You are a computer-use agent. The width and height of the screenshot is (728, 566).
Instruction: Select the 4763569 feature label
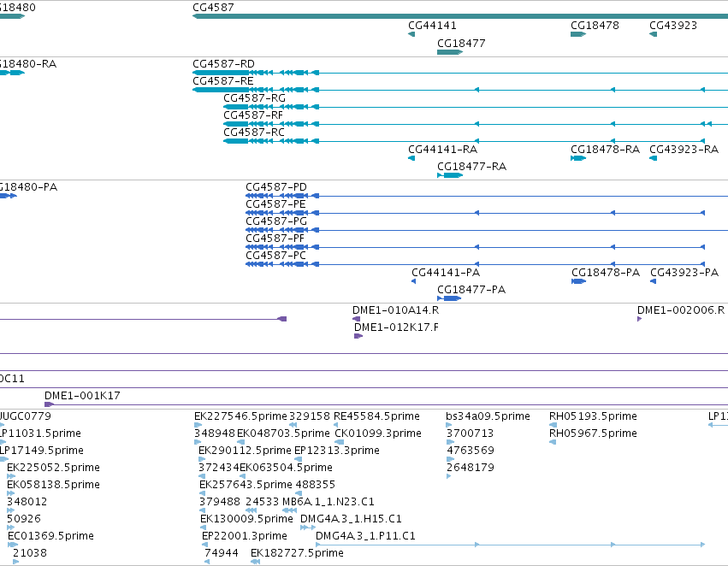(x=471, y=451)
